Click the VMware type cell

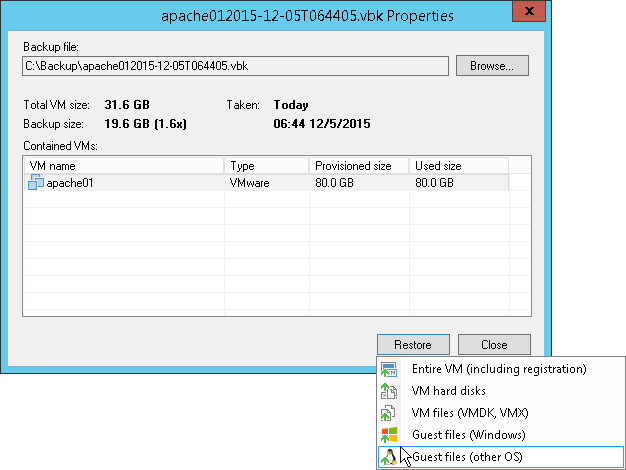(250, 183)
